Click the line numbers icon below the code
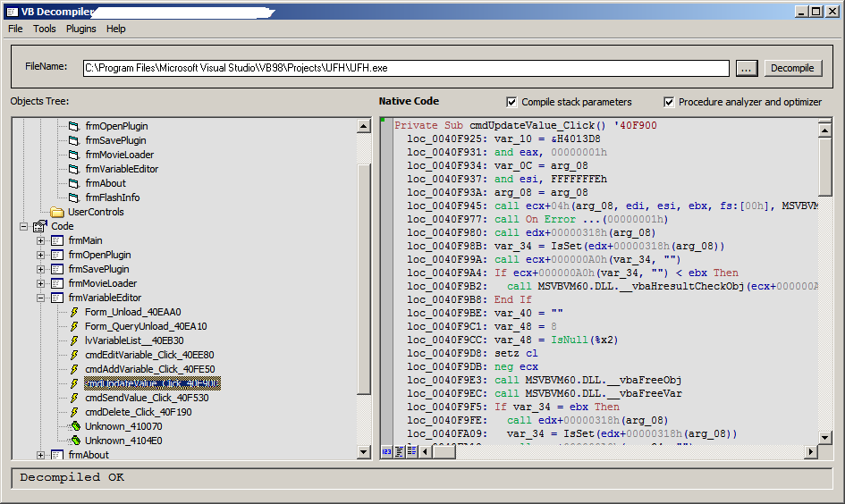 click(x=386, y=452)
